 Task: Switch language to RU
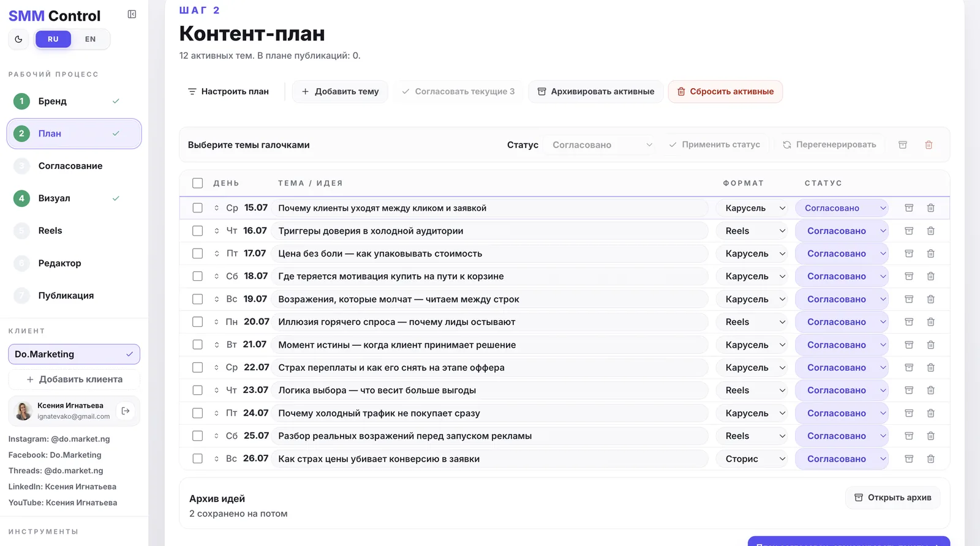tap(53, 39)
